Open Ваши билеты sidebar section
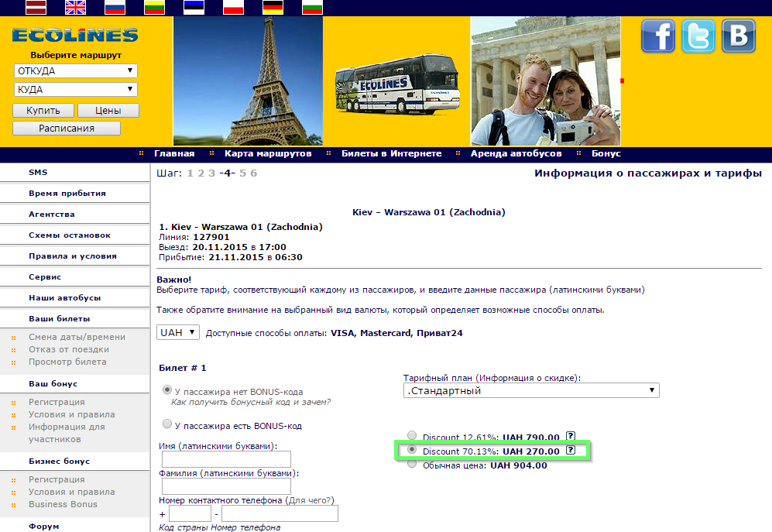Screen dimensions: 772x532 tap(59, 319)
